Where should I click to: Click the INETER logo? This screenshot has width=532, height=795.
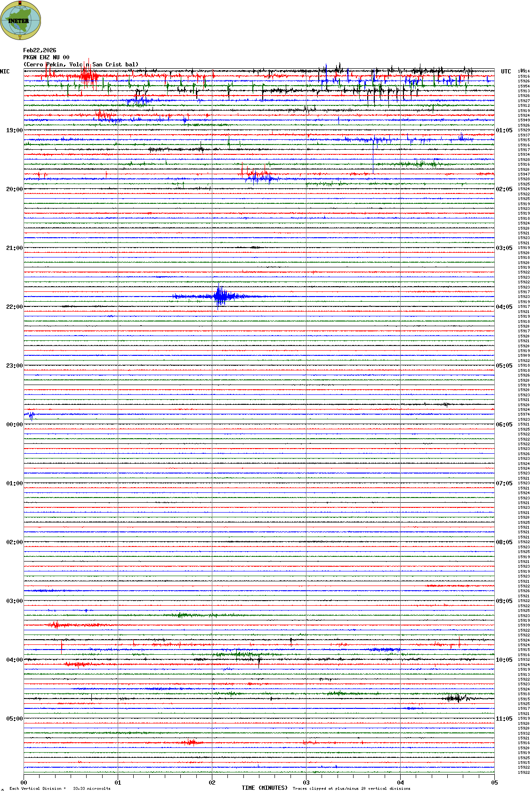click(20, 20)
